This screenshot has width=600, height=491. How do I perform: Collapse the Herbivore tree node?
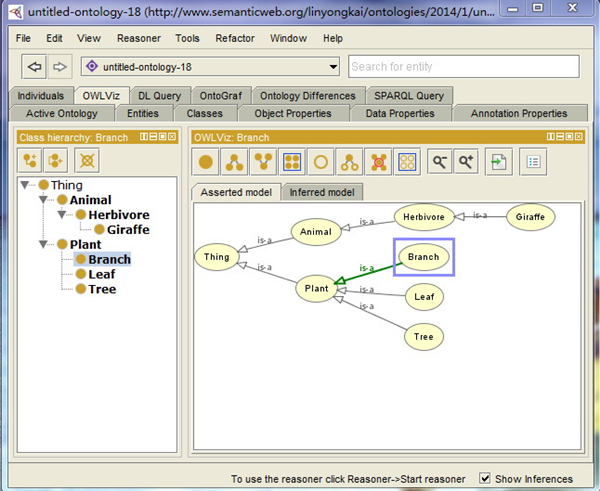click(x=62, y=215)
